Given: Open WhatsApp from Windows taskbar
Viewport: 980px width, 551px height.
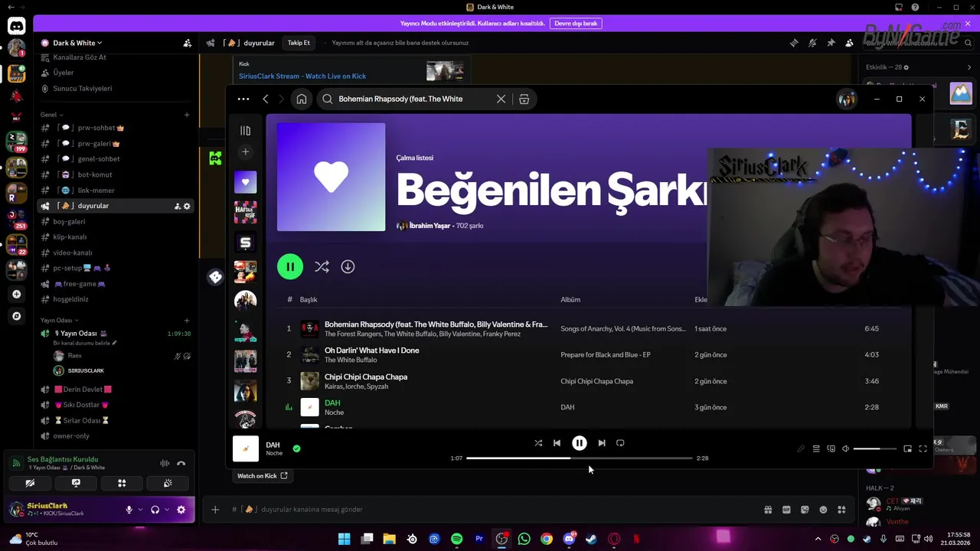Looking at the screenshot, I should tap(524, 539).
